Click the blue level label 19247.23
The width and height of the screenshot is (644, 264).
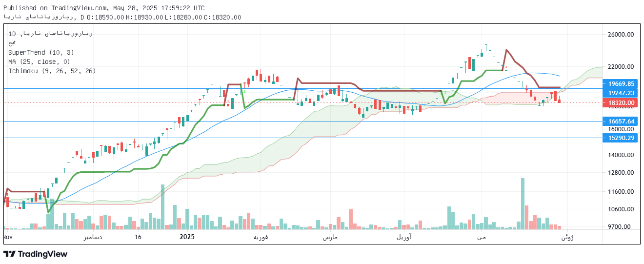[621, 93]
